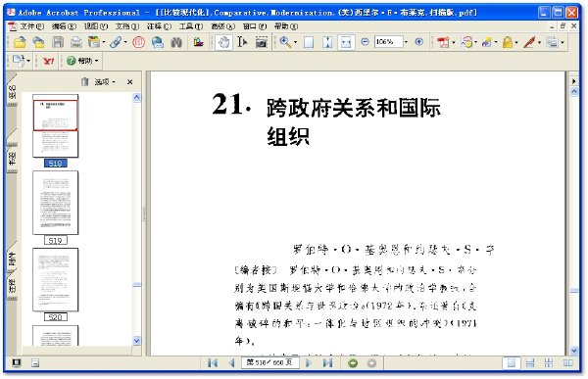
Task: Open the Secure padlock dropdown arrow
Action: point(516,42)
